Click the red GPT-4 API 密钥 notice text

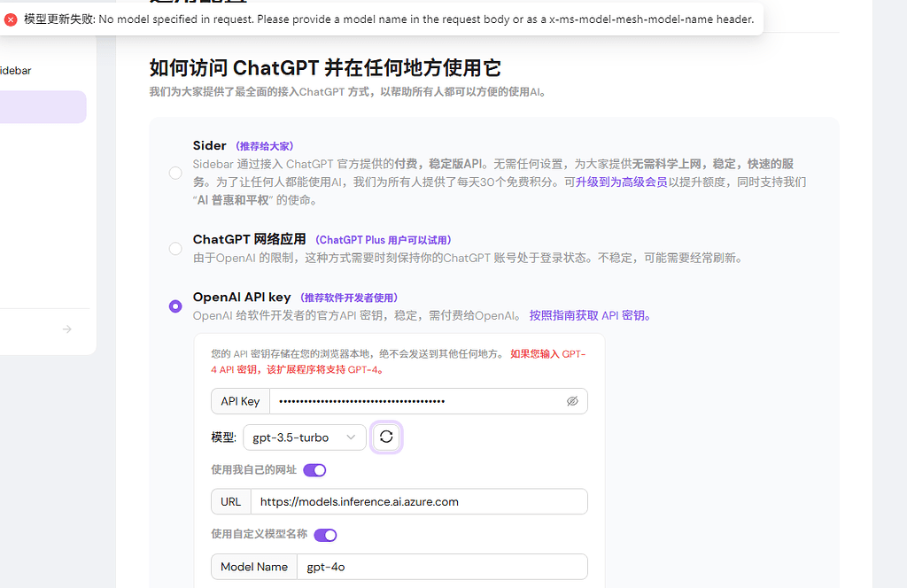[x=399, y=361]
